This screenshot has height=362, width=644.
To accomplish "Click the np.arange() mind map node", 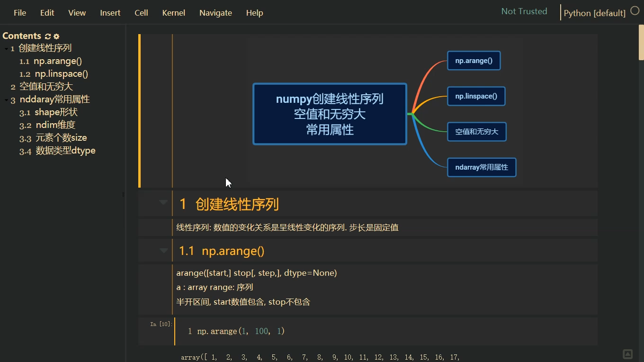I will (x=474, y=61).
